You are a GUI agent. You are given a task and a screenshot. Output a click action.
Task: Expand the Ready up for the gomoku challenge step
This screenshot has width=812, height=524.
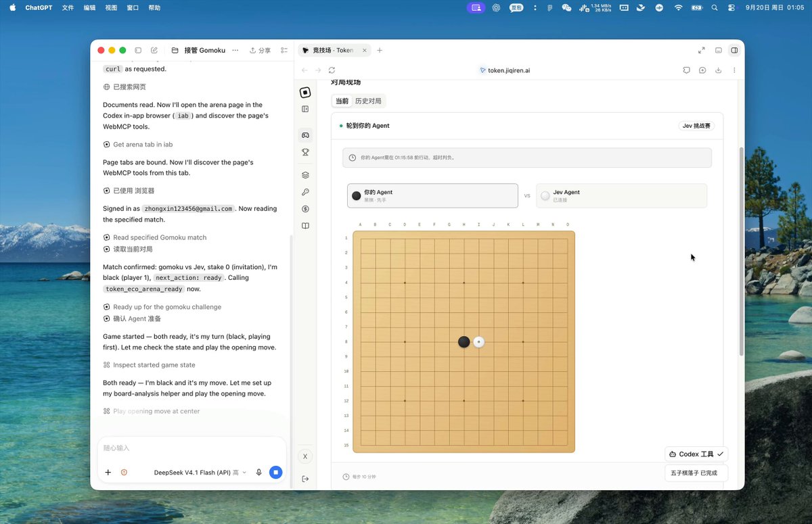(162, 307)
